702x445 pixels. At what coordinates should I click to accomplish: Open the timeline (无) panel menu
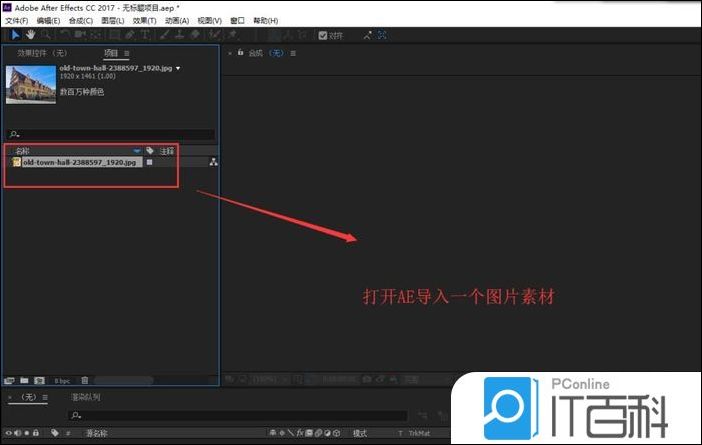click(x=45, y=397)
